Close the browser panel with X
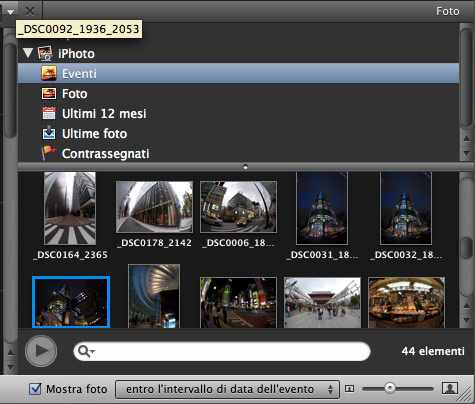Viewport: 475px width, 404px height. point(30,11)
